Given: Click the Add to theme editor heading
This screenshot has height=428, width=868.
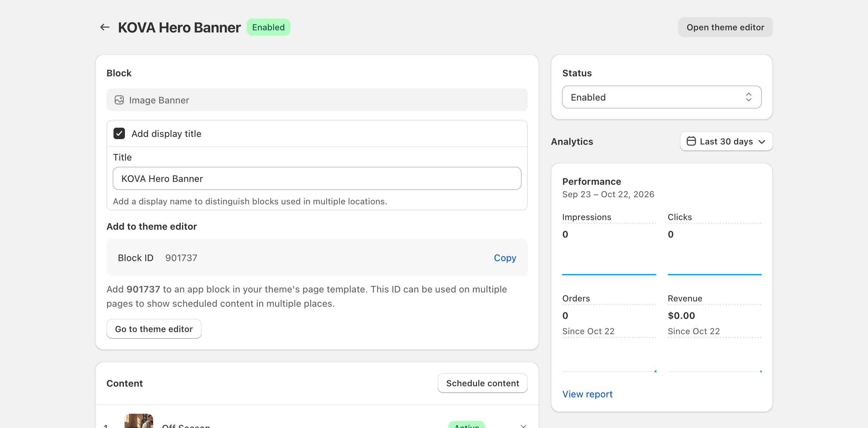Looking at the screenshot, I should point(152,226).
